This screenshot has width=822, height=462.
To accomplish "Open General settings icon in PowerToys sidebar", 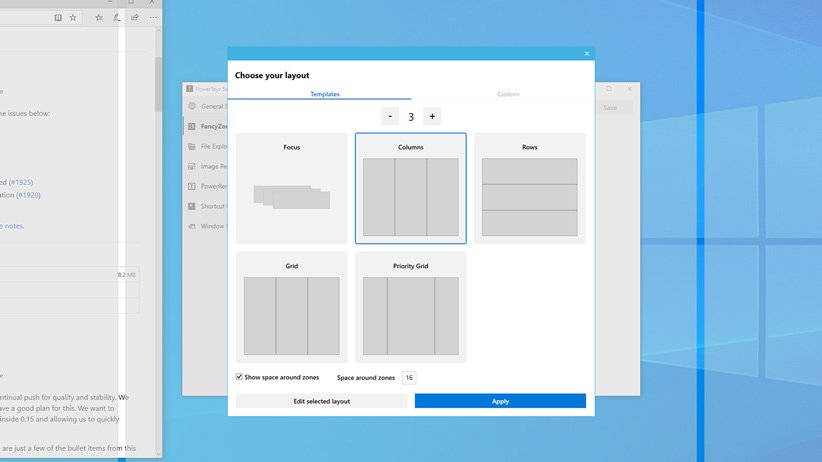I will [x=191, y=106].
